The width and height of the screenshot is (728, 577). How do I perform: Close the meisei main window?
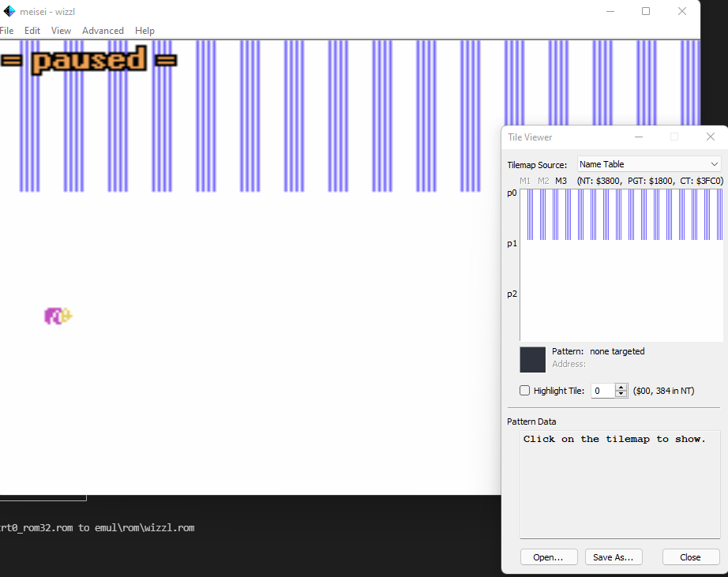point(681,11)
